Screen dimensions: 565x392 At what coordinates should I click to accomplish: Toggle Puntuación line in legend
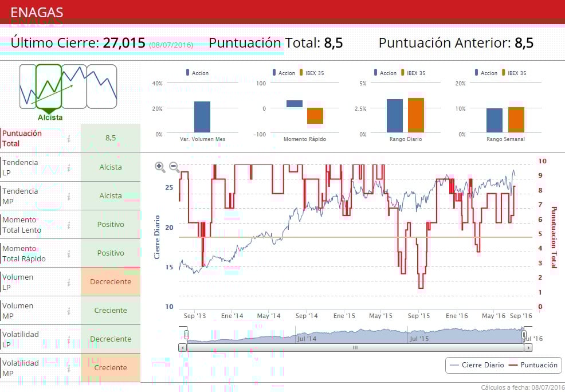point(533,365)
